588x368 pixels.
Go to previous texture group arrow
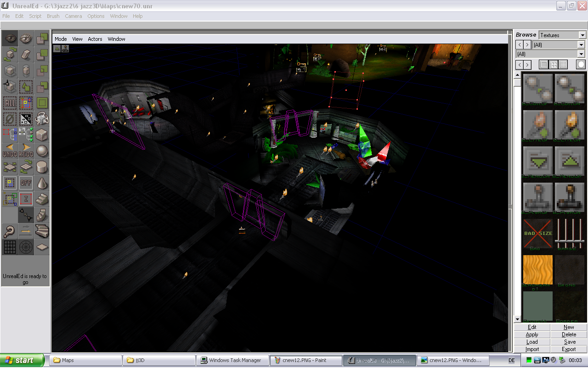(519, 65)
